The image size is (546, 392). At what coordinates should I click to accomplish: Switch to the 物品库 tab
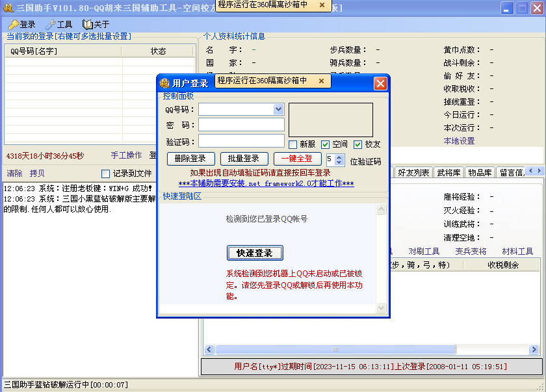click(x=480, y=173)
